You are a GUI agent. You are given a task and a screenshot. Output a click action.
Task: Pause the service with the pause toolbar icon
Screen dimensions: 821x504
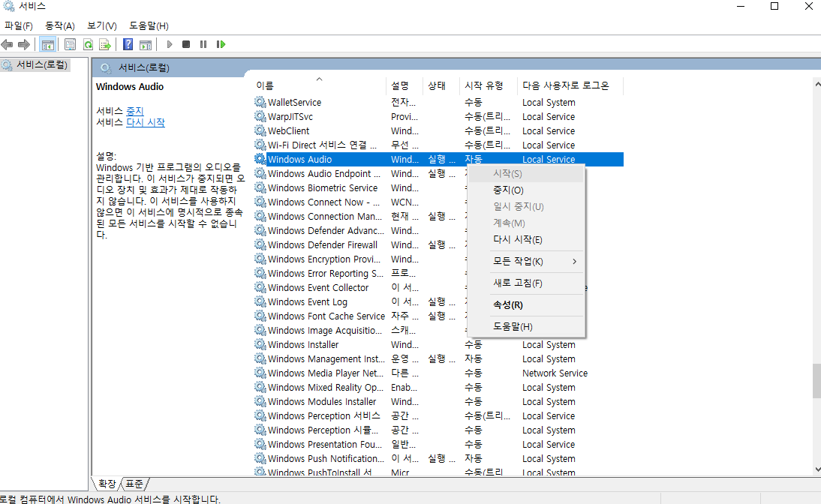tap(203, 43)
